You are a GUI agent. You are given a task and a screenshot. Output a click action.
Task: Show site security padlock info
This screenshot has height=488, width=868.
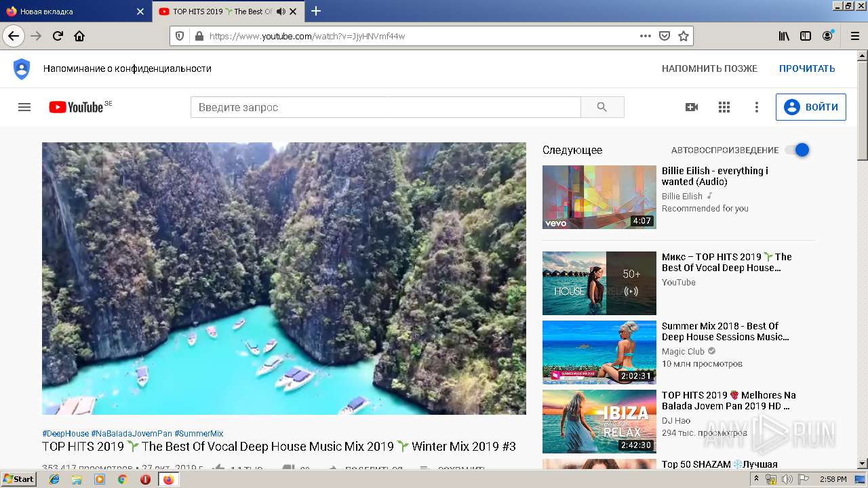(199, 36)
